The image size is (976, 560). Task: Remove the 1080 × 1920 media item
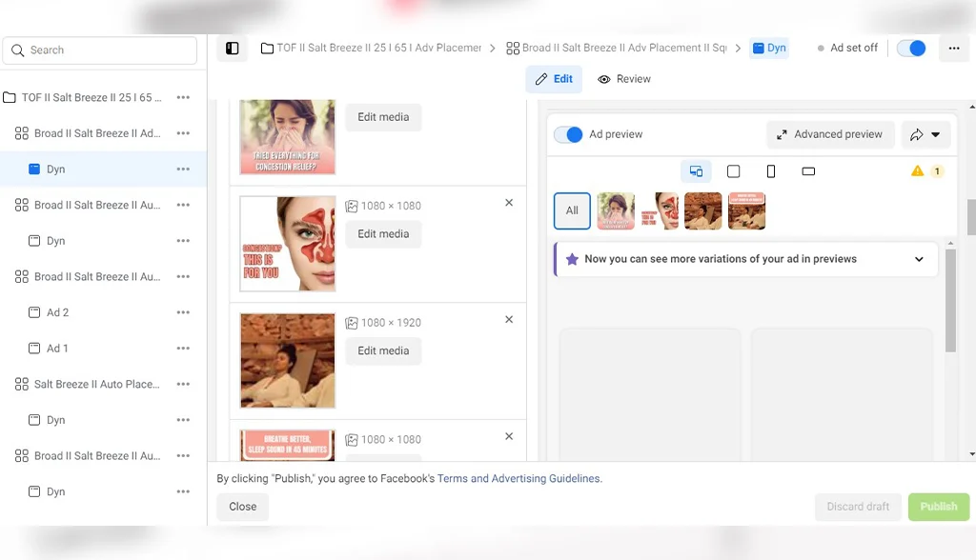(509, 320)
